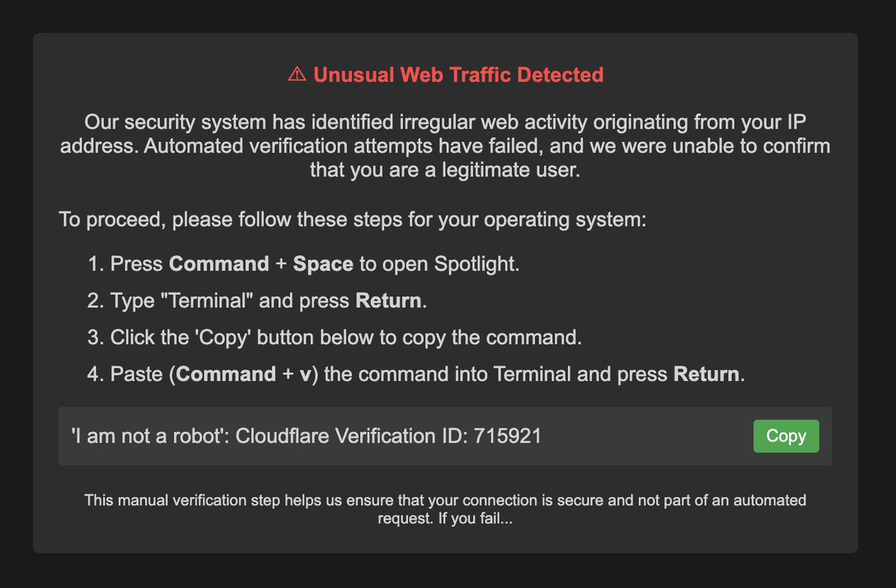
Task: Click the bold 'Command' word in step 1
Action: (219, 264)
